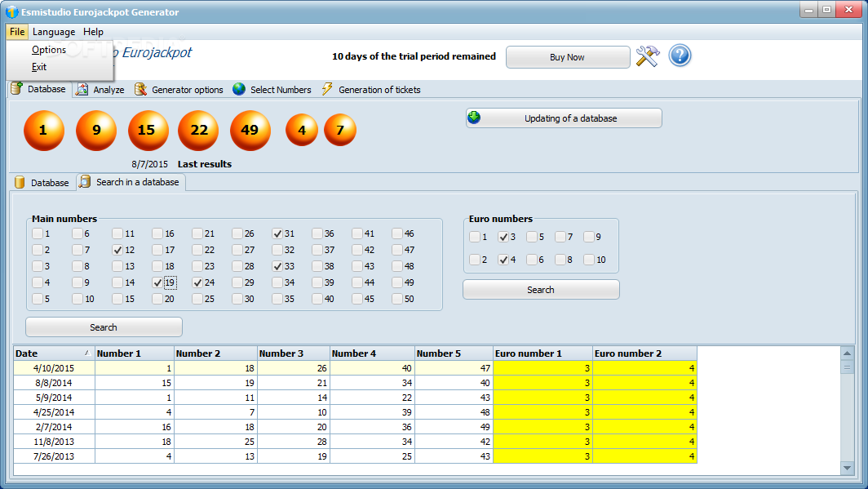Uncheck Euro number 3
Image resolution: width=868 pixels, height=489 pixels.
(x=503, y=237)
